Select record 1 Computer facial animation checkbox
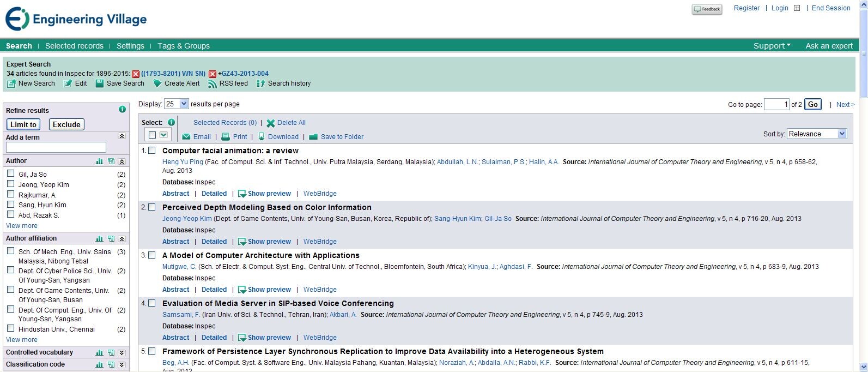Viewport: 868px width, 372px height. click(152, 151)
